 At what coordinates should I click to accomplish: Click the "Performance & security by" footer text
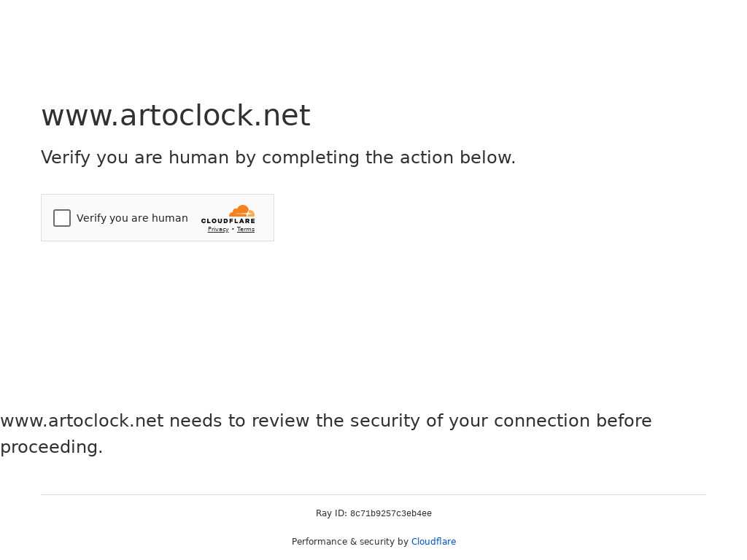(350, 542)
